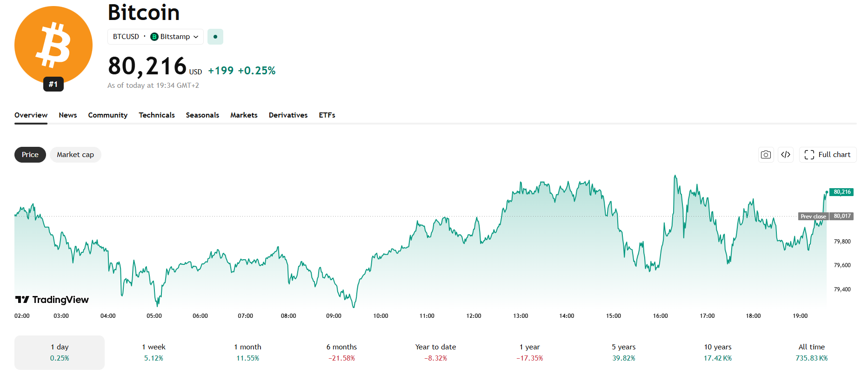Click the large 80,216 price value
The width and height of the screenshot is (868, 381).
147,66
